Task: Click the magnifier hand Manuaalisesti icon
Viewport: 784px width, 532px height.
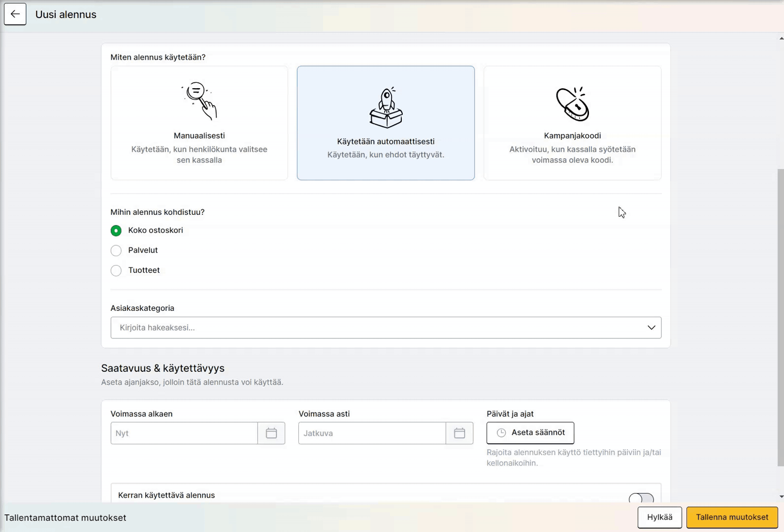Action: pyautogui.click(x=199, y=101)
